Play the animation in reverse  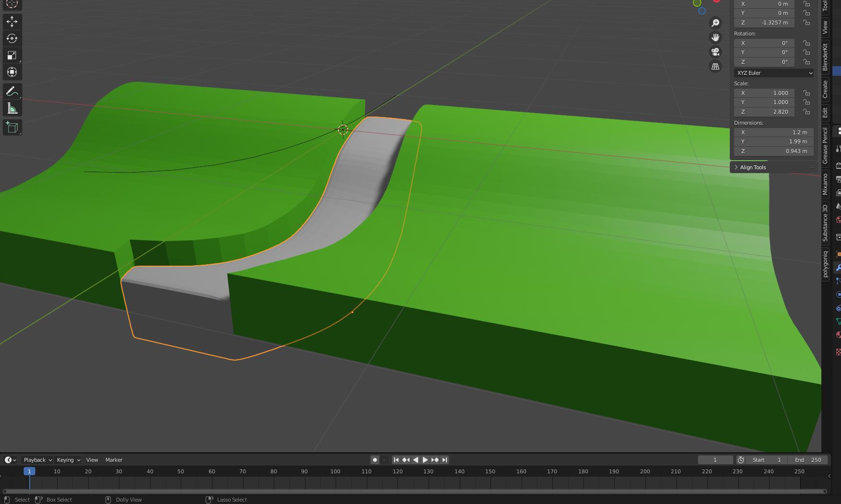tap(415, 460)
